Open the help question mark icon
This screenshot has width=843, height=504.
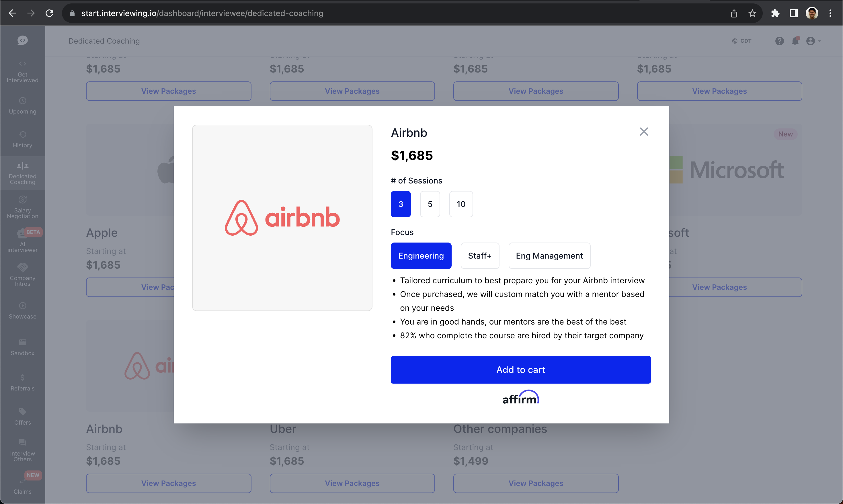click(779, 41)
